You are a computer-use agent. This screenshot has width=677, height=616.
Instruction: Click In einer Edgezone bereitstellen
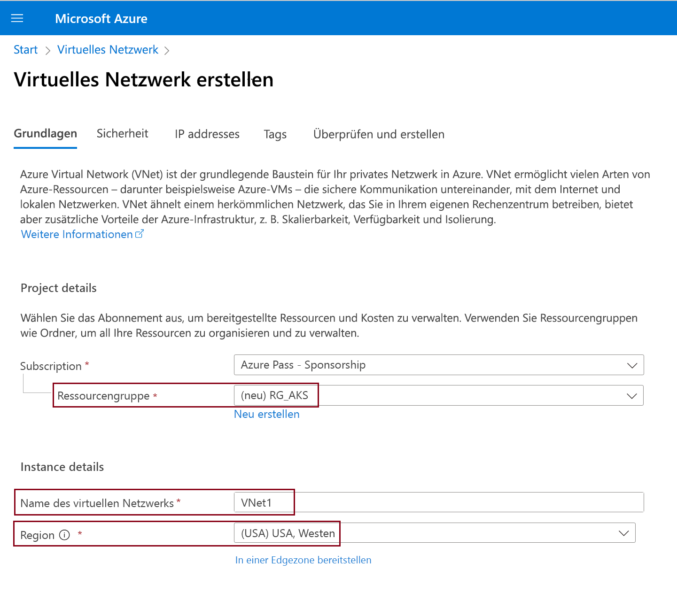click(303, 560)
